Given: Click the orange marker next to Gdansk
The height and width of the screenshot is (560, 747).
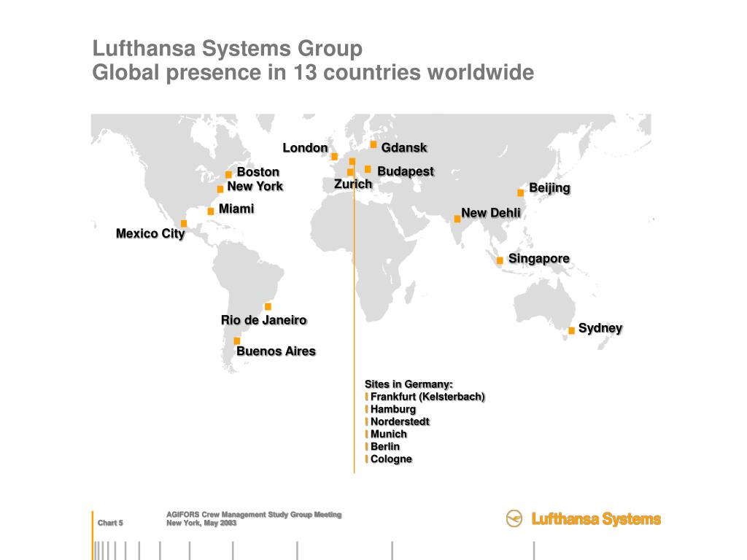Looking at the screenshot, I should pyautogui.click(x=373, y=144).
